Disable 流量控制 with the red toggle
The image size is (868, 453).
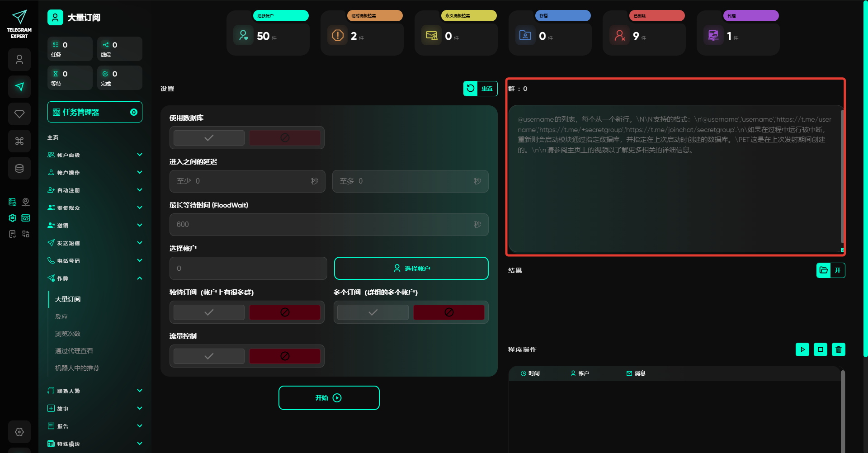pyautogui.click(x=285, y=356)
